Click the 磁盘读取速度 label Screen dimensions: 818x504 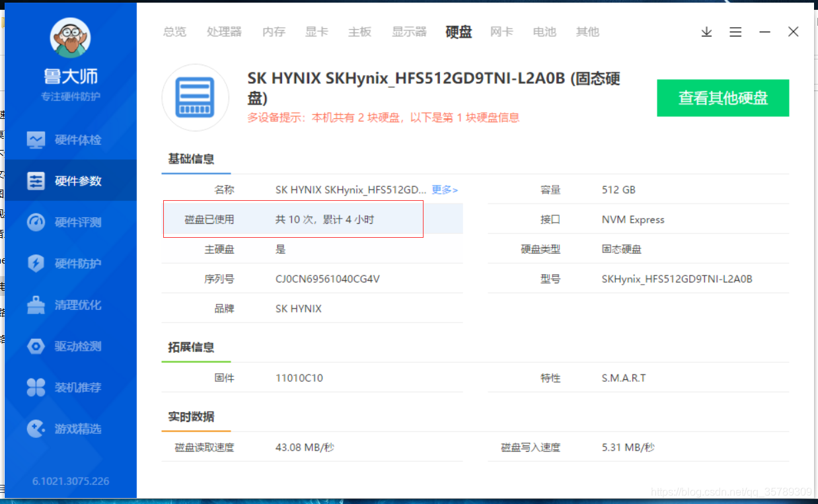tap(204, 447)
